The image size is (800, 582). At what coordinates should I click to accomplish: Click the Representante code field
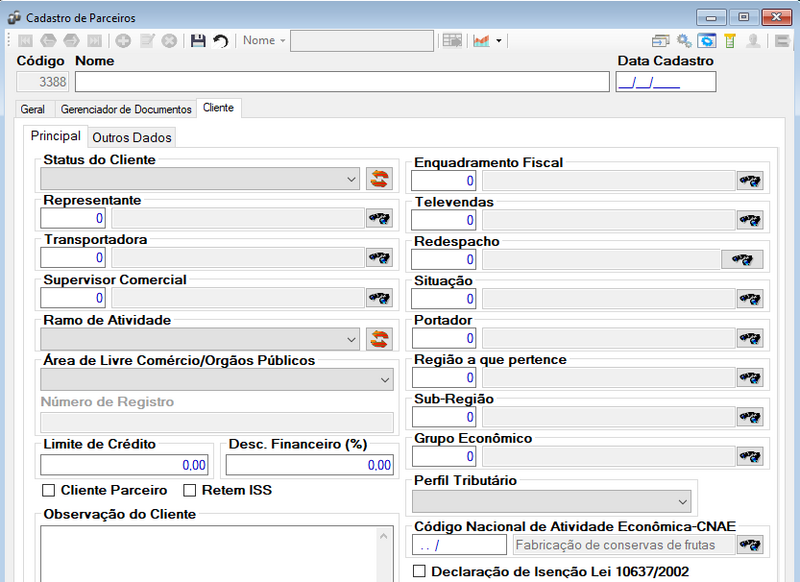coord(73,218)
